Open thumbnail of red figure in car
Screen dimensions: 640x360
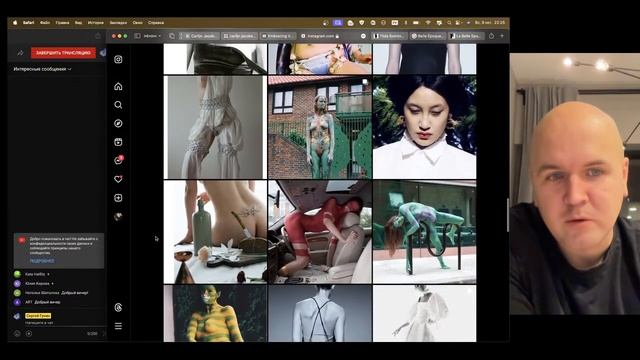320,232
